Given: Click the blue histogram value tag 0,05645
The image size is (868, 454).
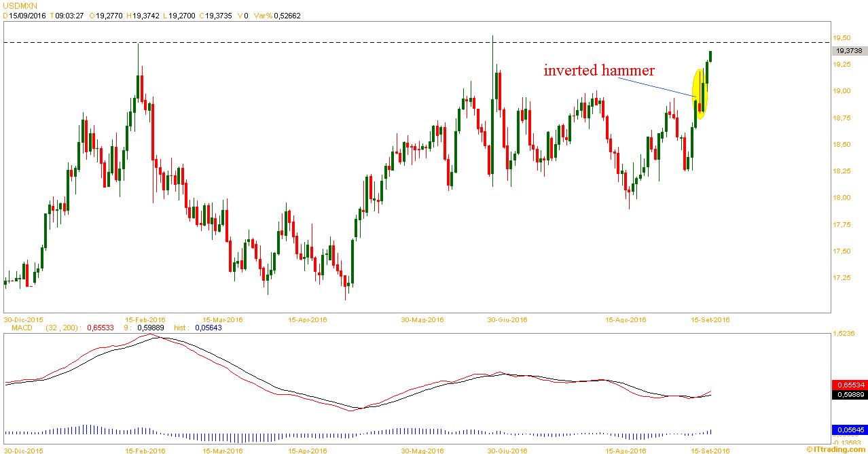Looking at the screenshot, I should [x=849, y=430].
